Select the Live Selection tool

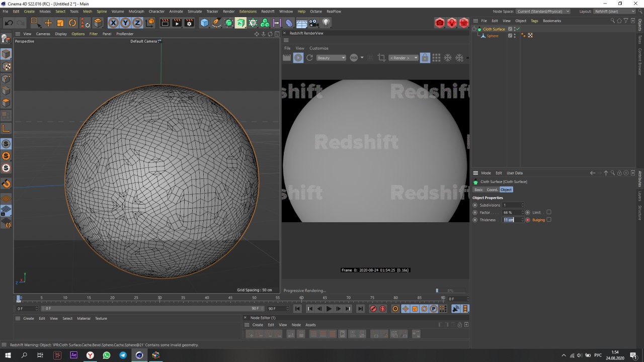[35, 23]
